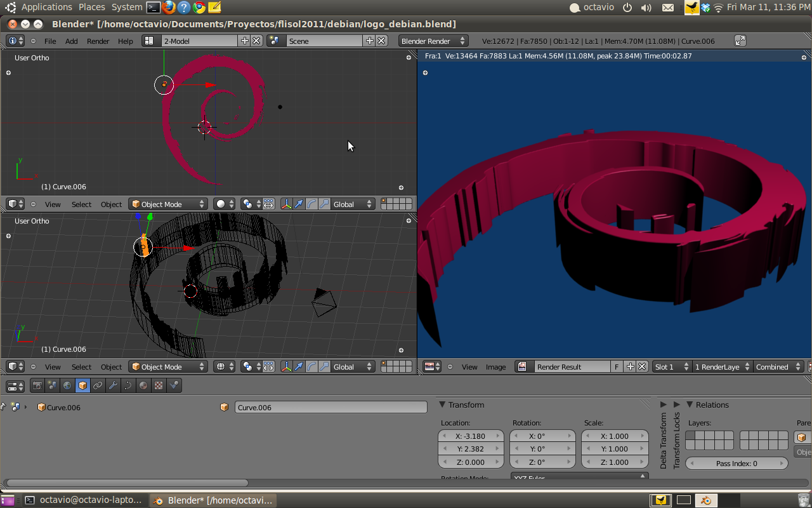Open the Render properties tab (camera icon)
The width and height of the screenshot is (812, 508).
[37, 385]
